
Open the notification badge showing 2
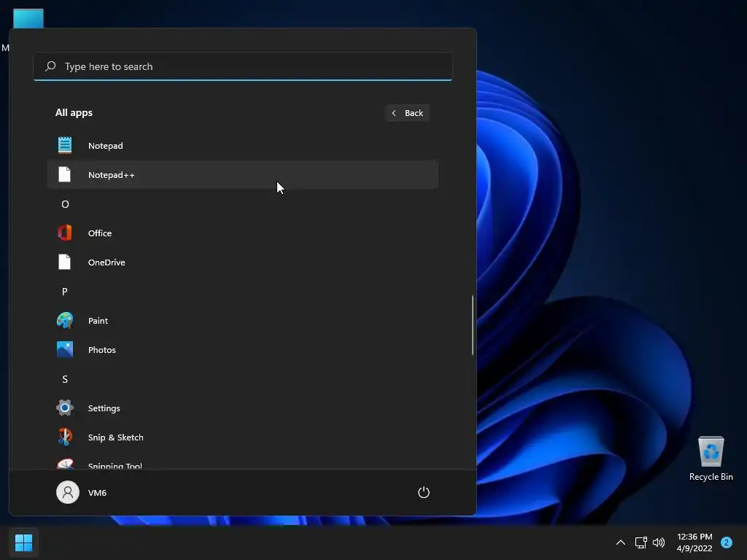727,542
